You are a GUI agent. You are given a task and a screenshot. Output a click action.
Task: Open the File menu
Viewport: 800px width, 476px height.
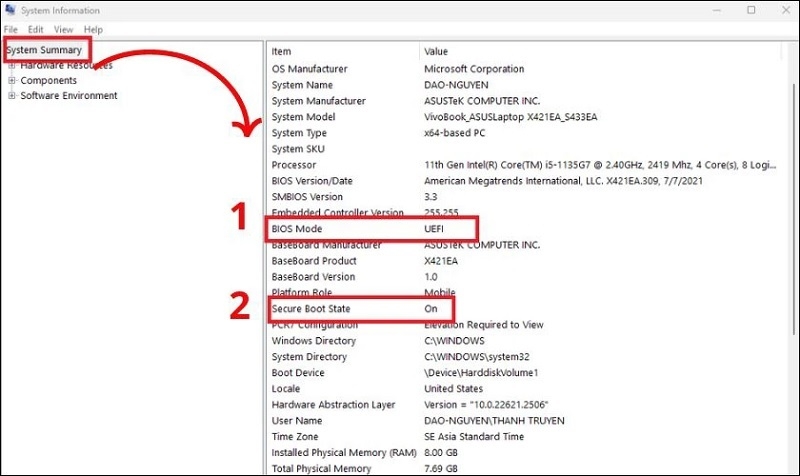click(x=11, y=30)
